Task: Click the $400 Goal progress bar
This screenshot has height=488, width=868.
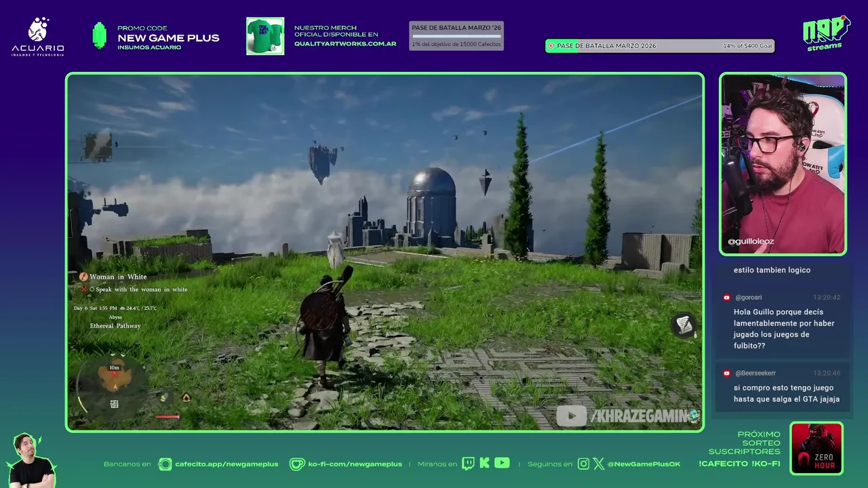Action: 660,46
